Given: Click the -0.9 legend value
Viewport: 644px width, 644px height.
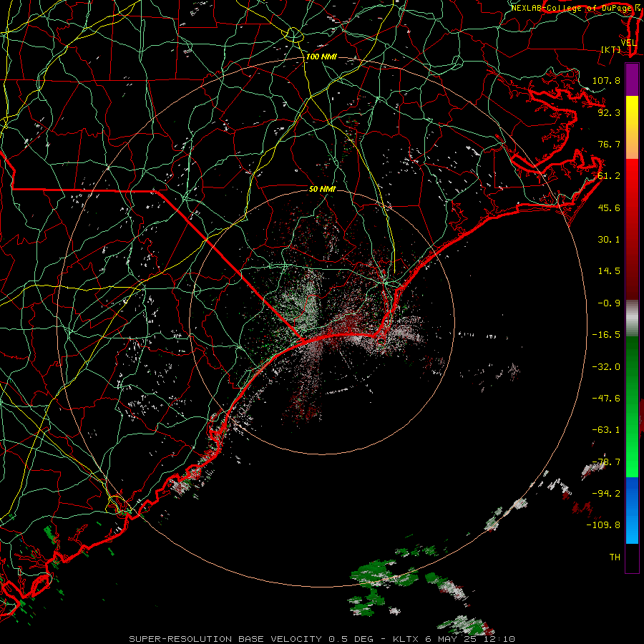Looking at the screenshot, I should 609,303.
